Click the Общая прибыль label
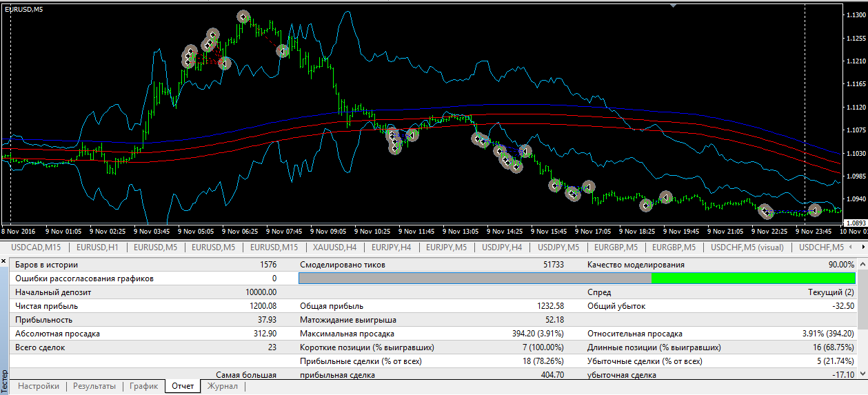Screen dimensions: 868x395 pyautogui.click(x=332, y=306)
